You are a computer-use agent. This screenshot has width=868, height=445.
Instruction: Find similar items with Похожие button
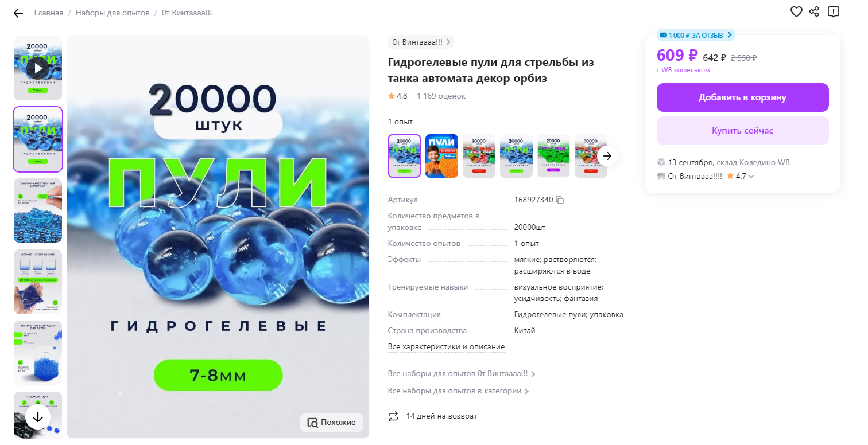(332, 423)
